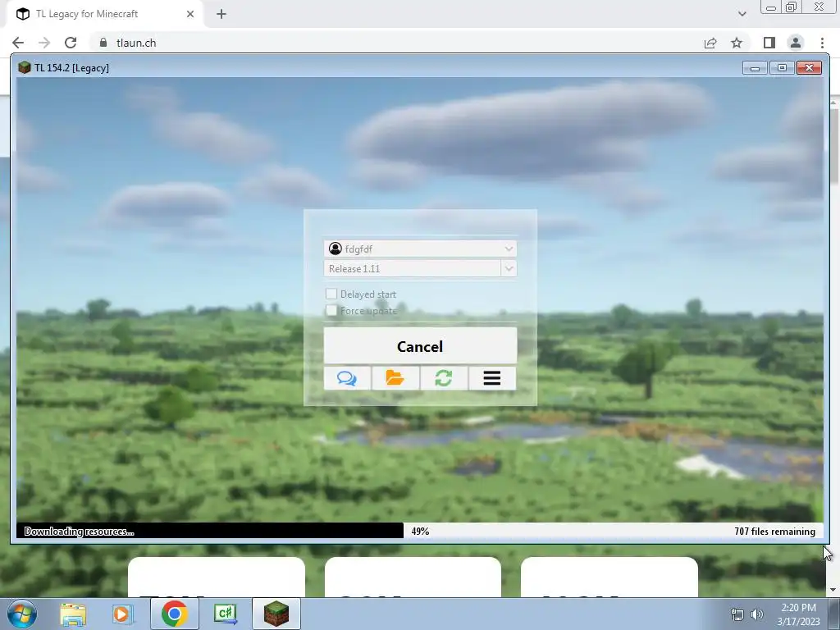The height and width of the screenshot is (630, 840).
Task: Open the volume speaker tray icon
Action: 757,614
